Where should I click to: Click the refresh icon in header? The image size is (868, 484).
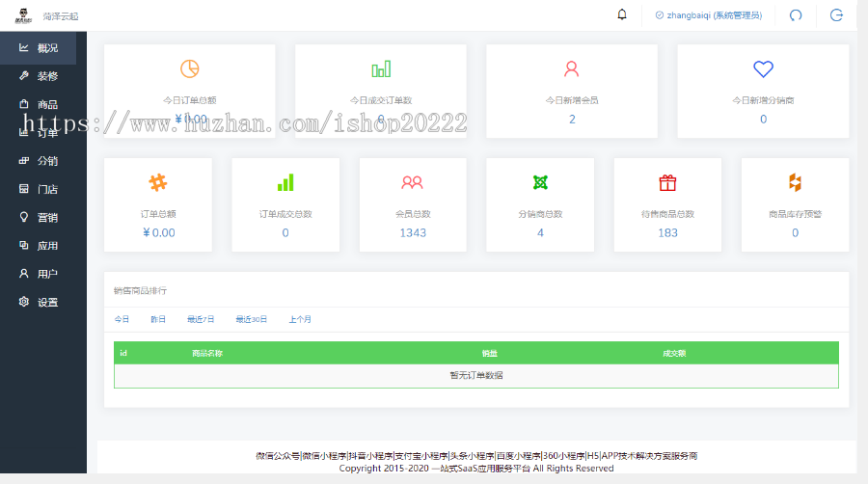pyautogui.click(x=796, y=14)
